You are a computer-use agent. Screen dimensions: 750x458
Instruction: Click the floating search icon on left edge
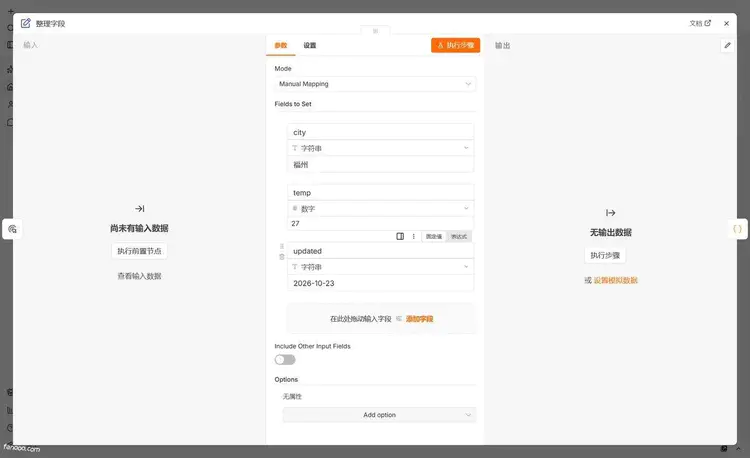[x=12, y=229]
